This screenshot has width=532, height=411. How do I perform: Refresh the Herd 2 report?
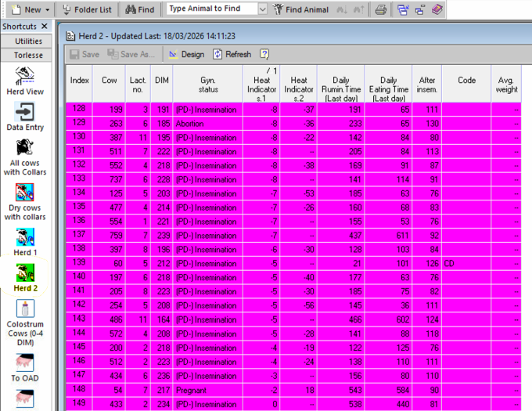point(232,54)
